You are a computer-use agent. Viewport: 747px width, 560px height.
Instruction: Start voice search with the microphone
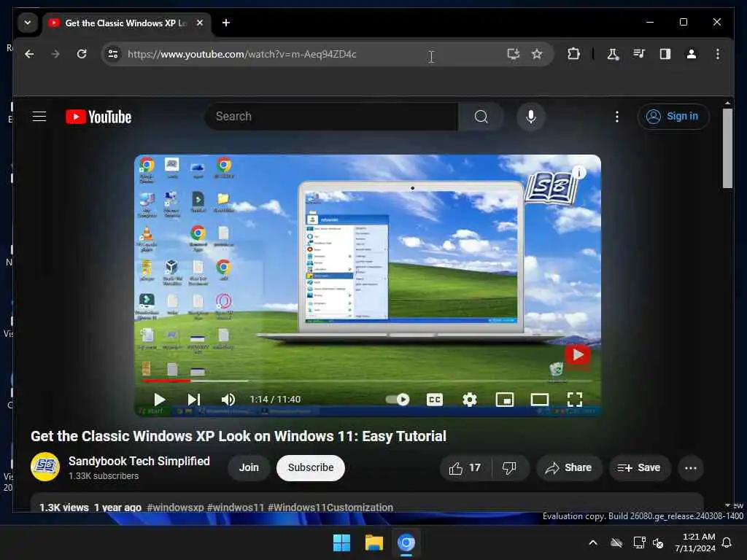point(531,117)
